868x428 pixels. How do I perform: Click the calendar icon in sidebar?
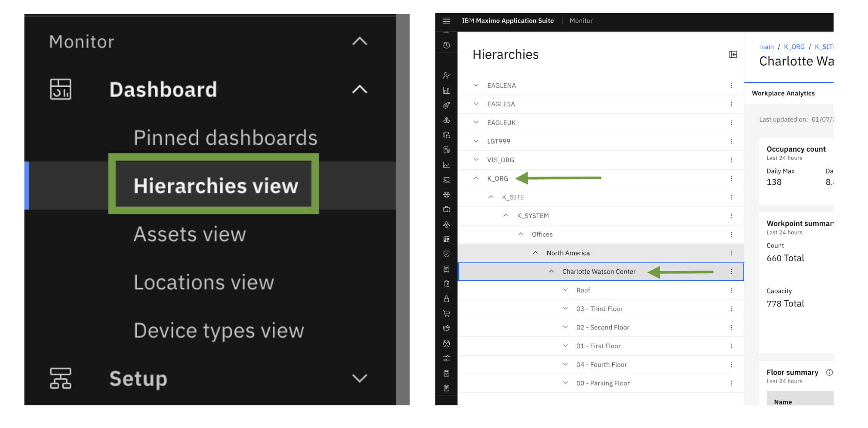(446, 239)
